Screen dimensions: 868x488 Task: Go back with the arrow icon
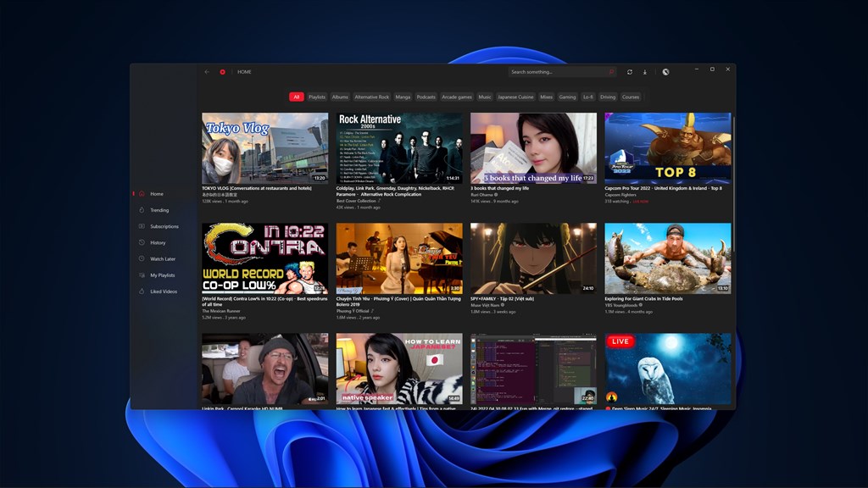click(207, 72)
